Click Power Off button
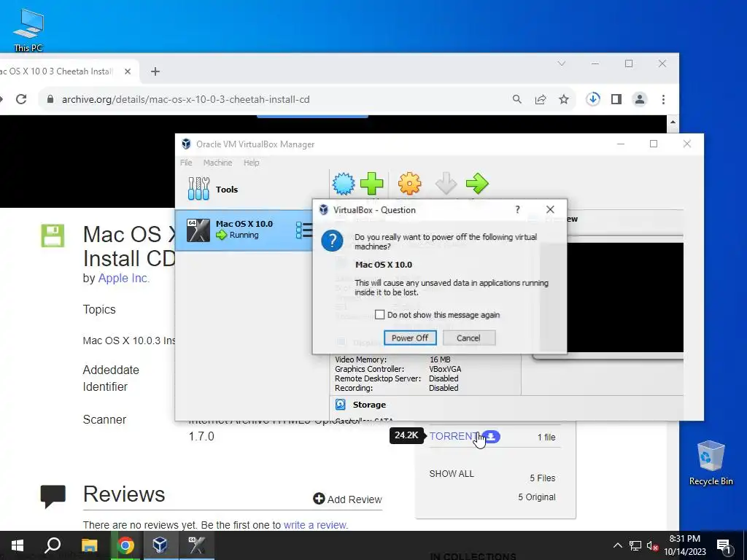The image size is (747, 560). coord(410,338)
